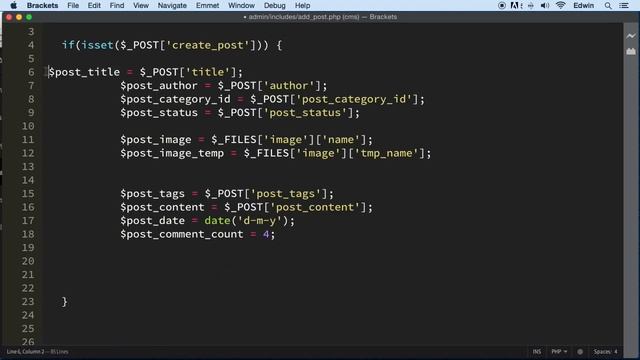The width and height of the screenshot is (640, 360).
Task: Click the $post_category_id variable
Action: (x=175, y=99)
